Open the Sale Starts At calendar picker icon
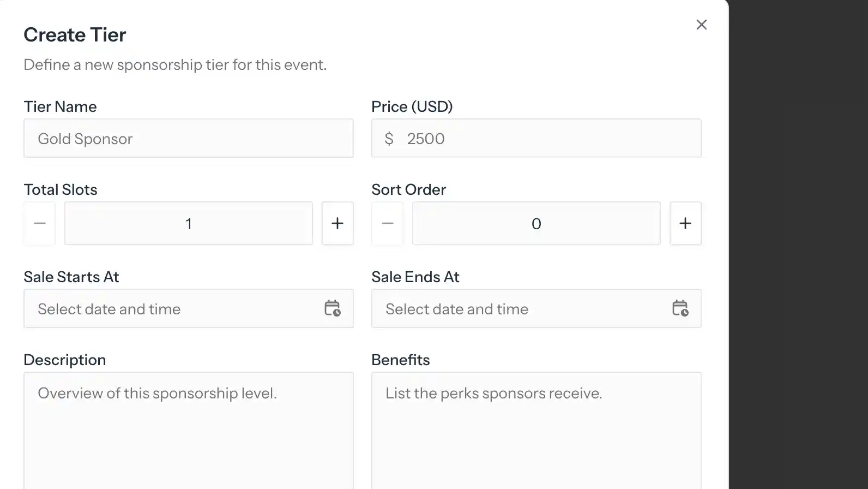This screenshot has width=868, height=489. click(x=332, y=308)
